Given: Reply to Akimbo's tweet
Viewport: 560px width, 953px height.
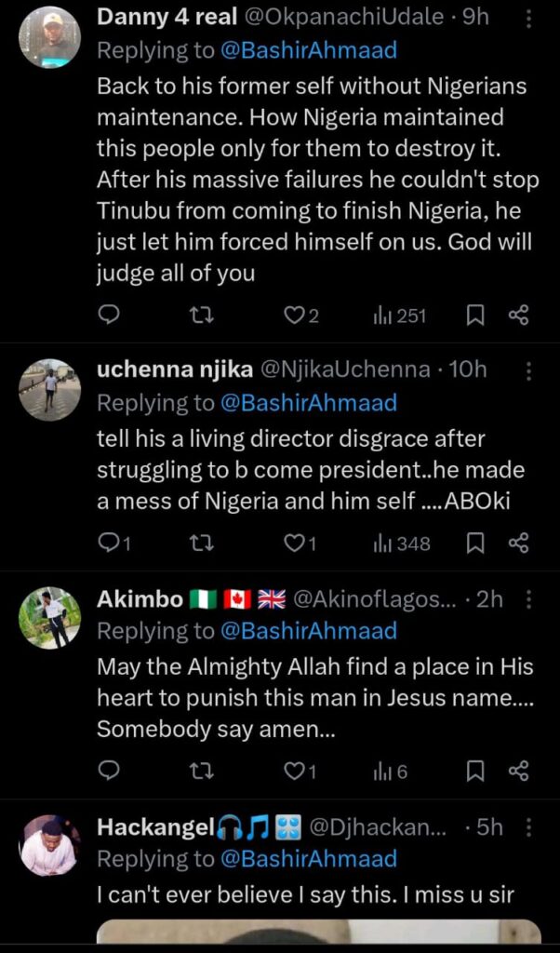Looking at the screenshot, I should (x=109, y=771).
